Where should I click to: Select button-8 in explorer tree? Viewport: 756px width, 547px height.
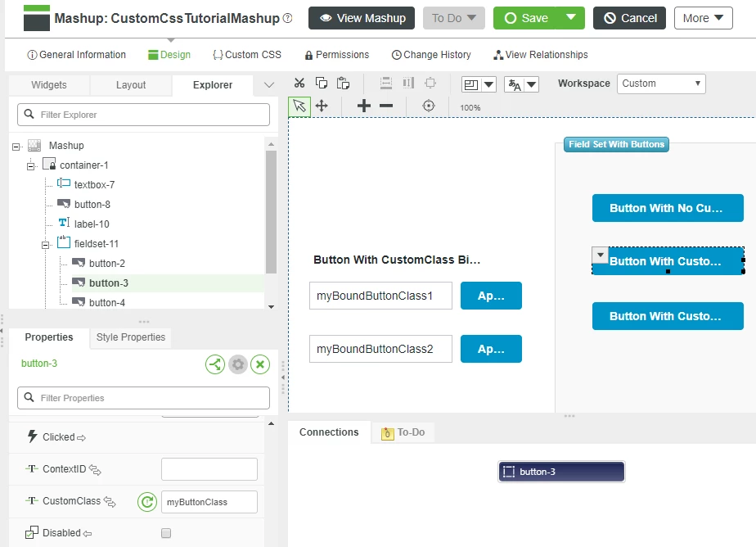tap(92, 205)
